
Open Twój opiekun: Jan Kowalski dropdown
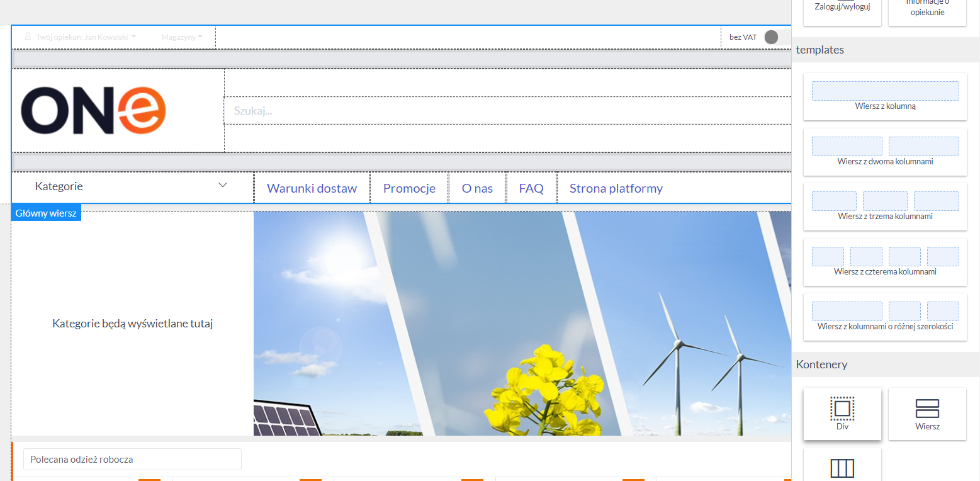click(x=81, y=37)
